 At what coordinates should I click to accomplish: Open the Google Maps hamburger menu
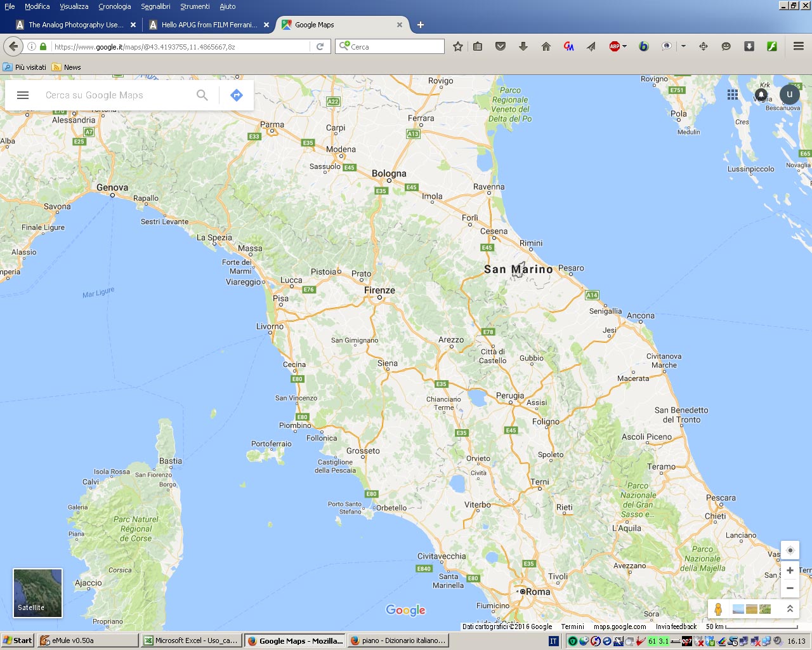(23, 95)
